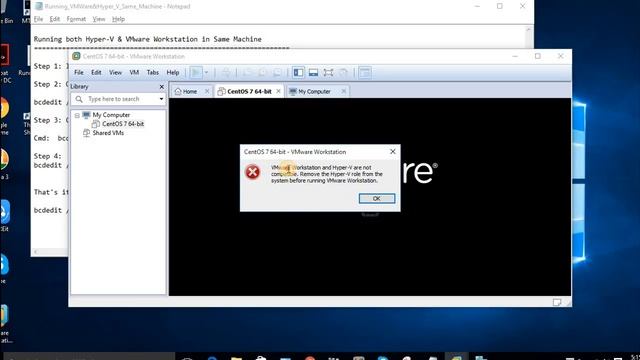Open the power options dropdown arrow

click(206, 73)
